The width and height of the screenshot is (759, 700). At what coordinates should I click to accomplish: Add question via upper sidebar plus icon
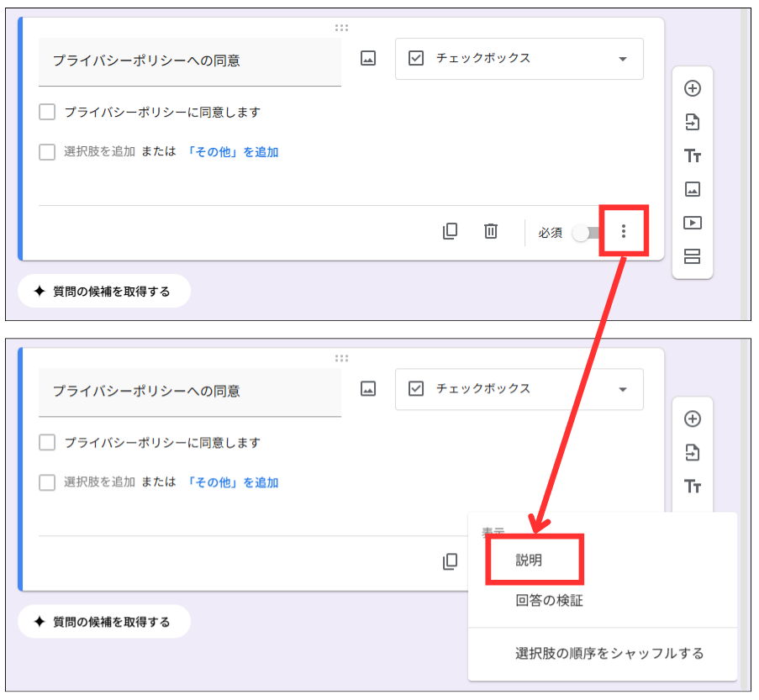coord(693,88)
